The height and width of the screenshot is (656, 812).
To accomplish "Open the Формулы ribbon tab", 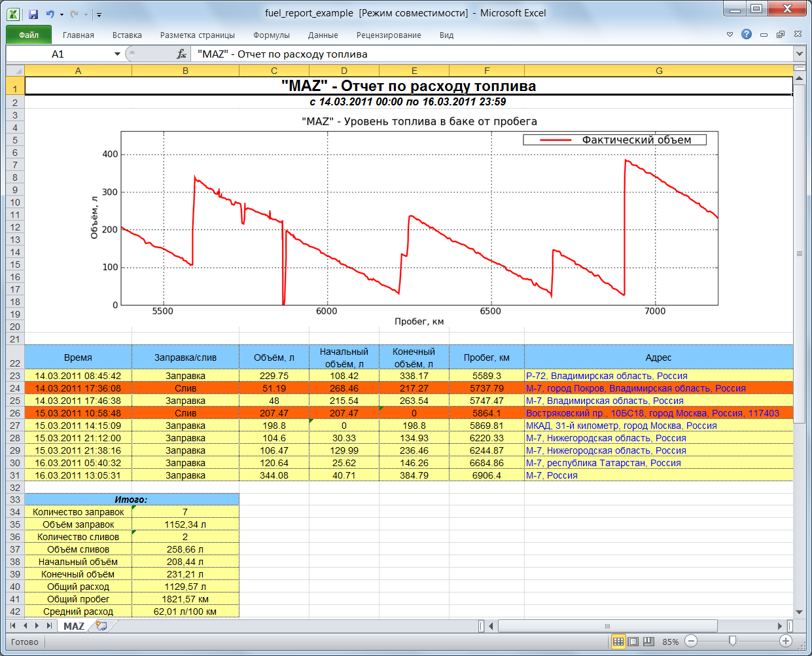I will [x=272, y=35].
